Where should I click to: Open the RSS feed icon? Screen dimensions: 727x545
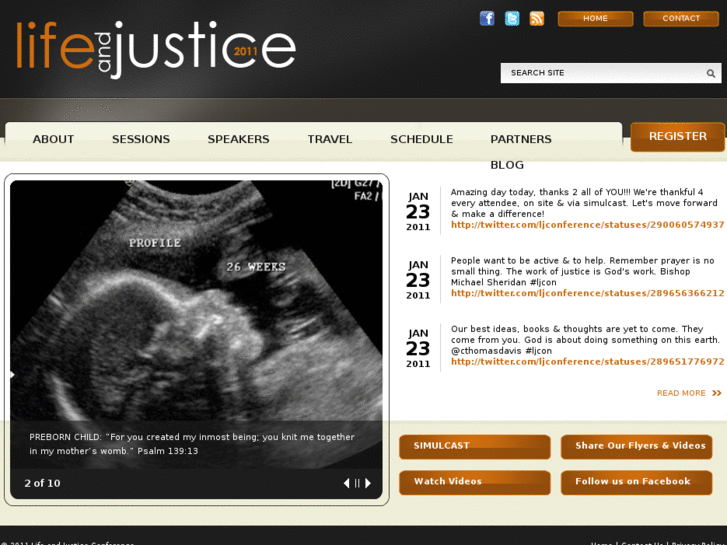537,19
